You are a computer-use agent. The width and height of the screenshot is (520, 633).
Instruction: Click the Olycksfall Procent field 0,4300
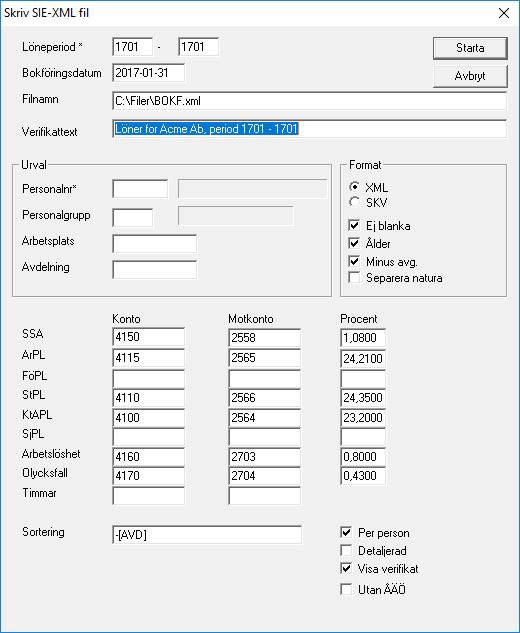pos(363,476)
